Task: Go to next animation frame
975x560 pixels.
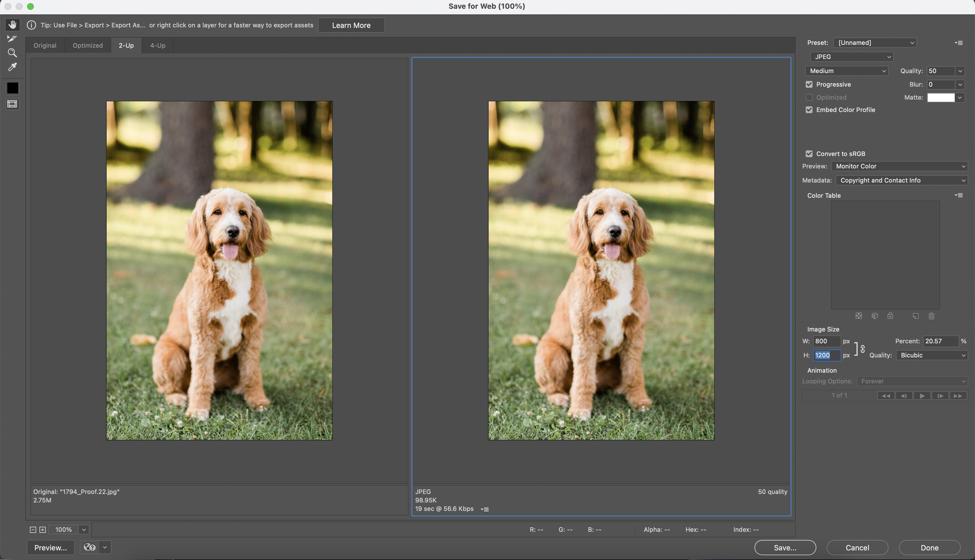Action: [940, 396]
